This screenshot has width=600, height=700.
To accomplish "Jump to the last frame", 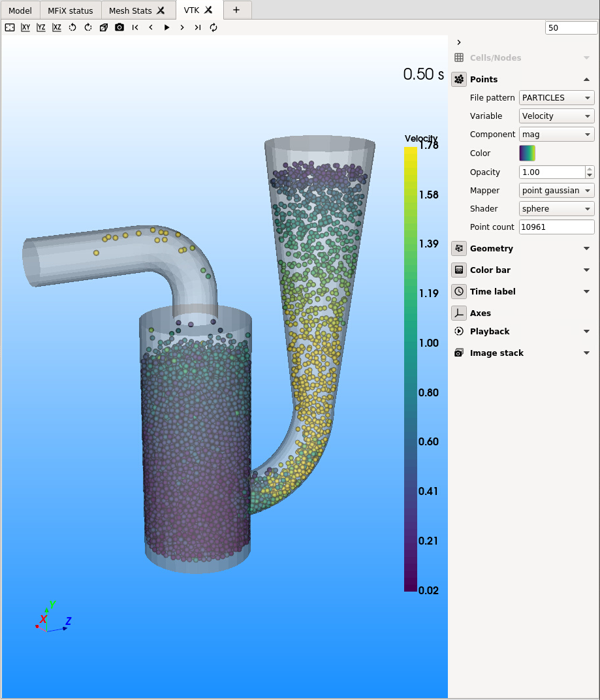I will (198, 27).
